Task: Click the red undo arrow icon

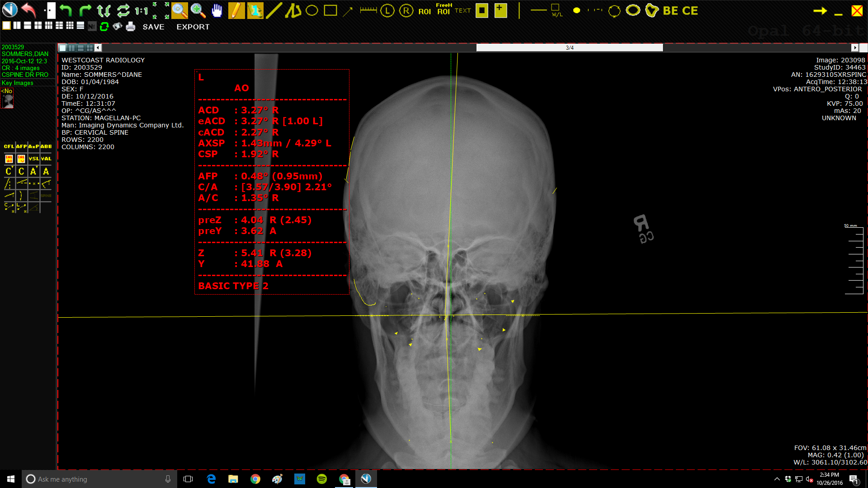Action: (28, 10)
